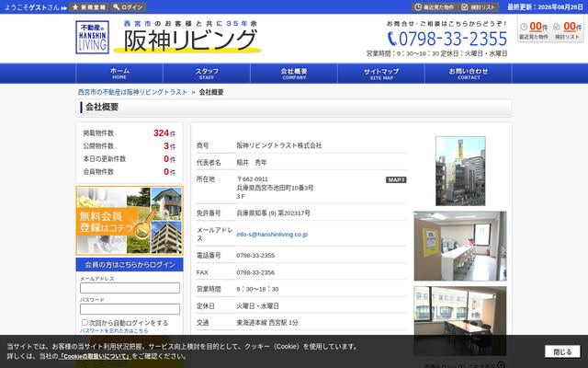Image resolution: width=588 pixels, height=368 pixels.
Task: Open 最近見た物件 in the top bar
Action: [434, 7]
